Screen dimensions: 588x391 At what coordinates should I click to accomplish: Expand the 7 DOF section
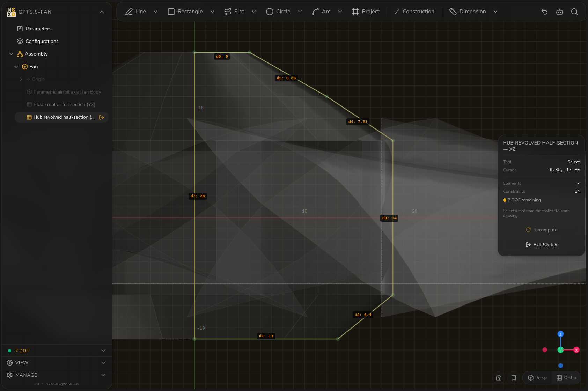57,351
